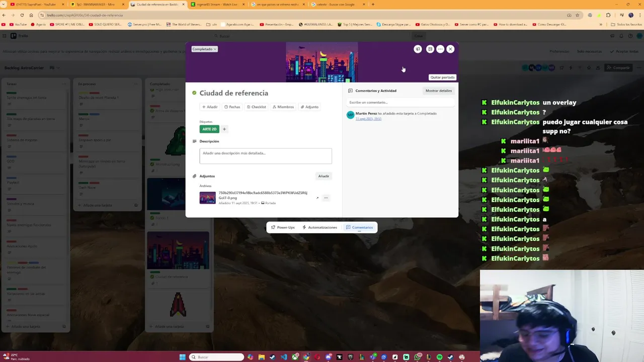Close the Ciudad de referencia card
The image size is (644, 362).
pyautogui.click(x=450, y=49)
